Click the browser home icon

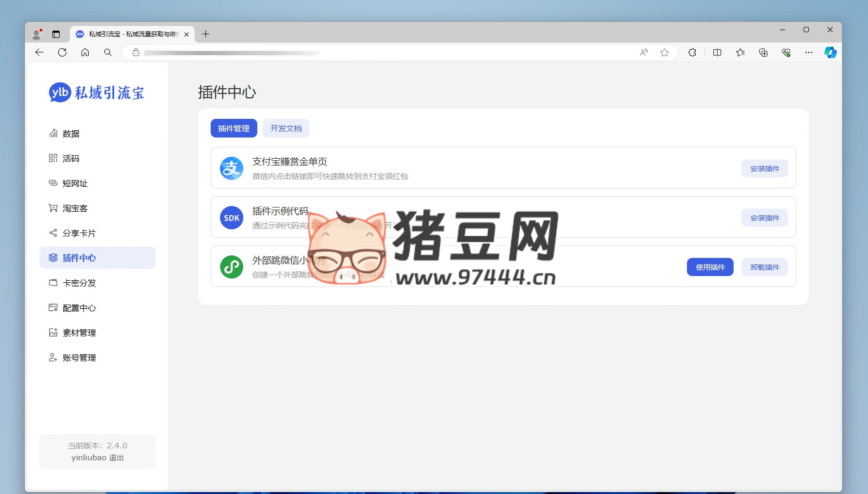pos(85,52)
